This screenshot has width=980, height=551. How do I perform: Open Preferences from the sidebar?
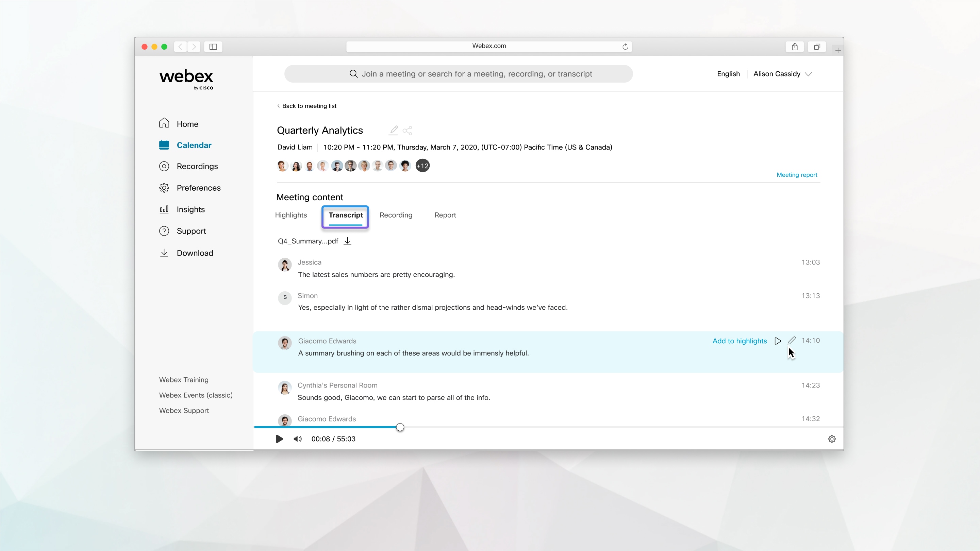[164, 188]
